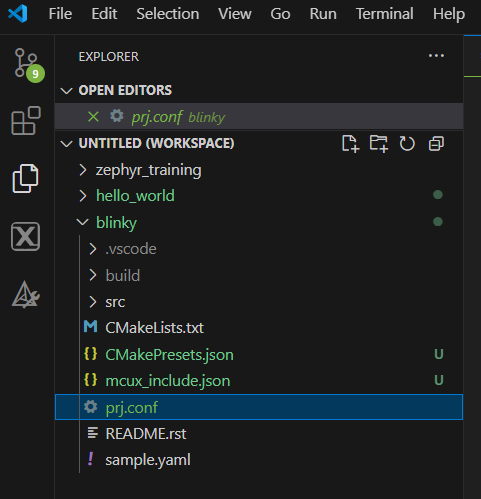This screenshot has height=499, width=481.
Task: Click the OPEN EDITORS header text
Action: click(x=125, y=90)
